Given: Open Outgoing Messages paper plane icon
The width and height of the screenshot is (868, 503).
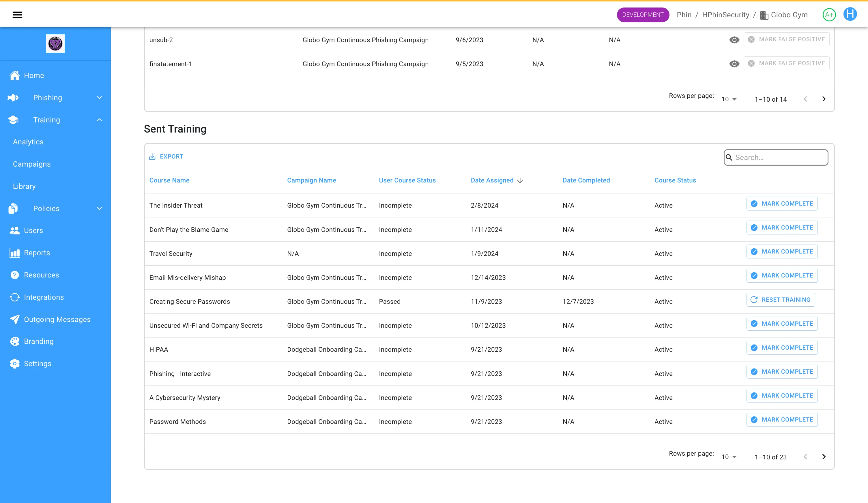Looking at the screenshot, I should [x=14, y=319].
